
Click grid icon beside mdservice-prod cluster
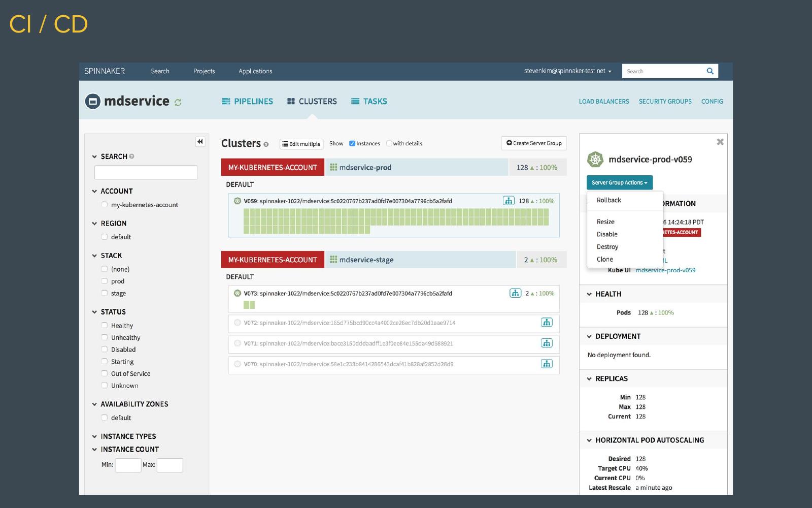(x=333, y=167)
